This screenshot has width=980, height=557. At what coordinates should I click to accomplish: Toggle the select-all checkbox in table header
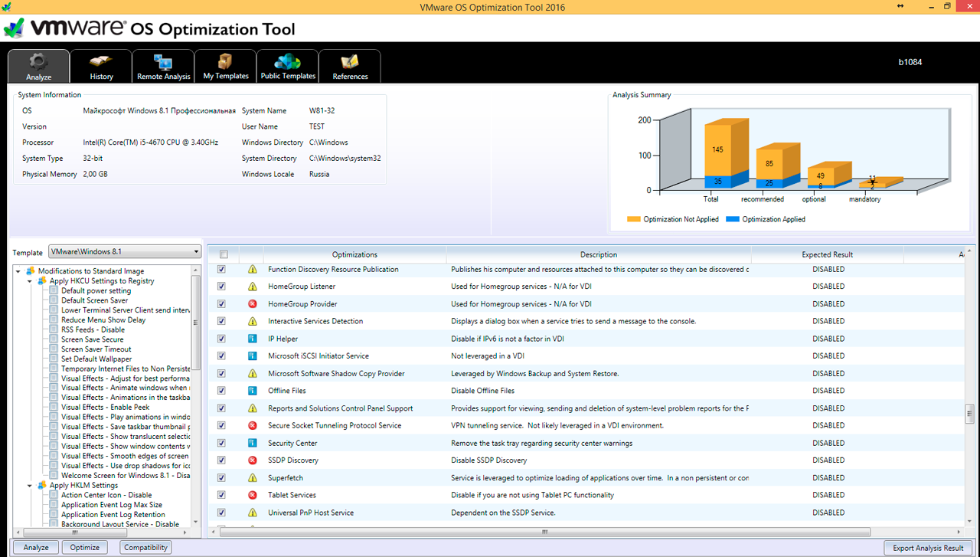224,254
